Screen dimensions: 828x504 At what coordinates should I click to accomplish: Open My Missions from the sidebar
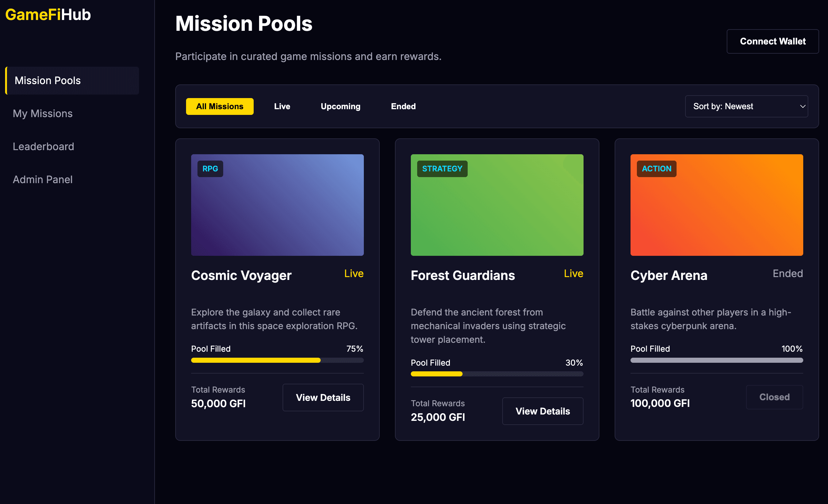(x=42, y=114)
